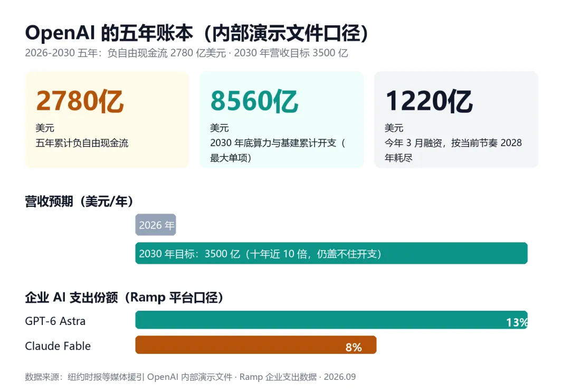Select the 2030年底算力与基建累计开支 card
This screenshot has width=570, height=392.
282,119
